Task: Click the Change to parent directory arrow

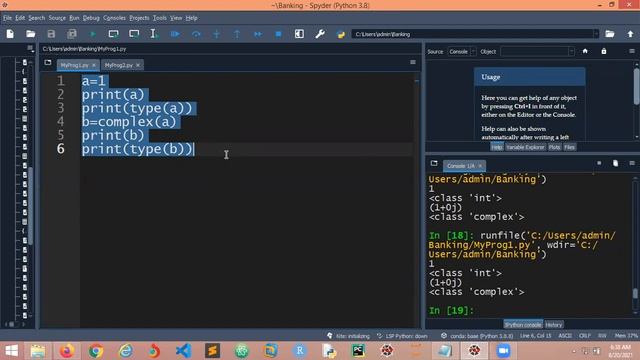Action: coord(630,34)
